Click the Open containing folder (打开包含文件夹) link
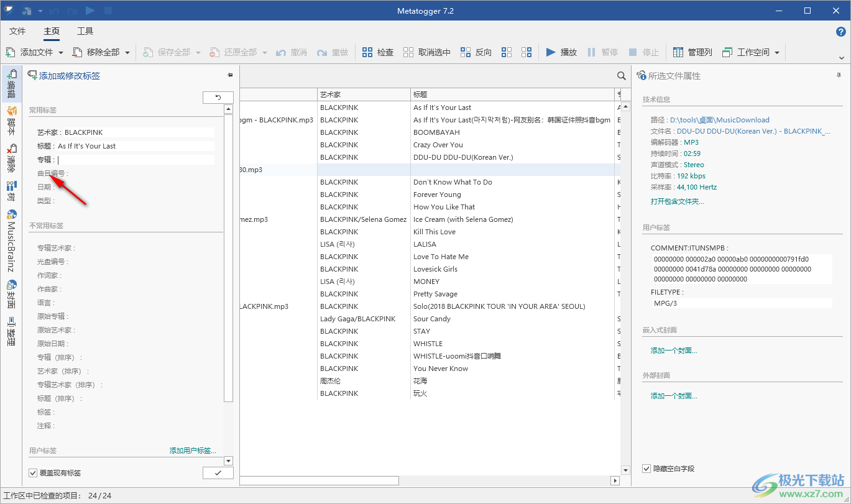This screenshot has width=851, height=504. pyautogui.click(x=677, y=201)
